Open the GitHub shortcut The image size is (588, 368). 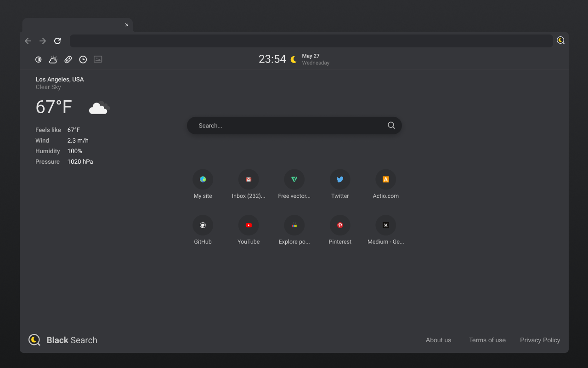(x=203, y=225)
